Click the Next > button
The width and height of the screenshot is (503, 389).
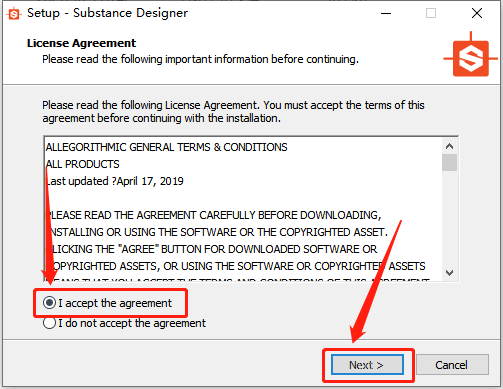367,365
